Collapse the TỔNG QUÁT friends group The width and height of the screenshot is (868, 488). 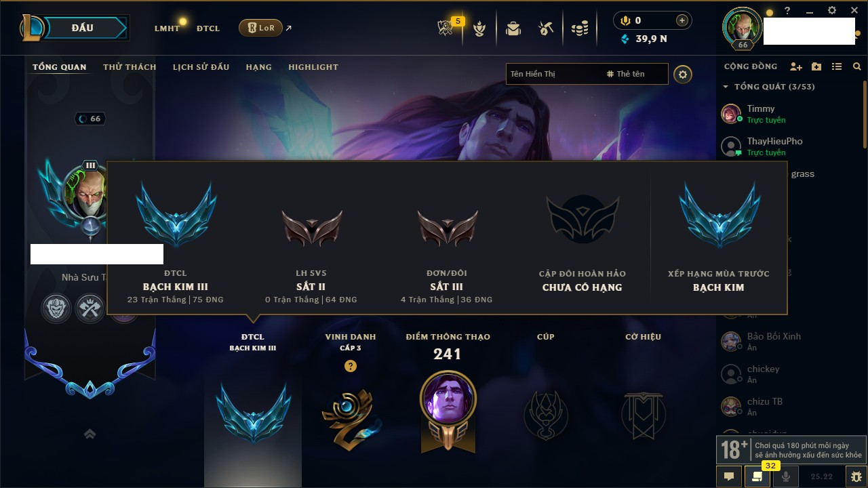726,87
